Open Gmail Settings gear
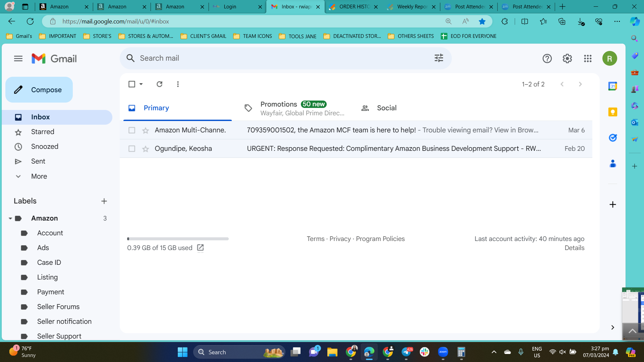644x362 pixels. [x=567, y=59]
